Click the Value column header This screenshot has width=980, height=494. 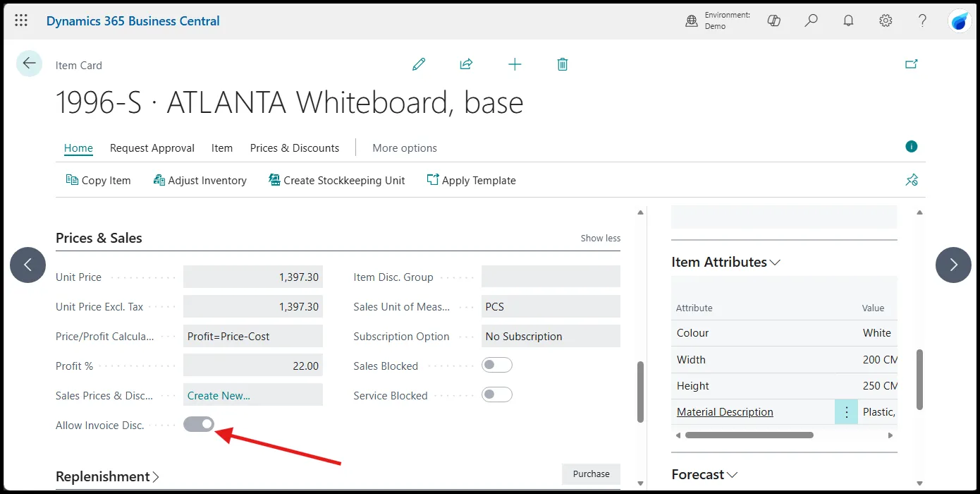point(873,308)
